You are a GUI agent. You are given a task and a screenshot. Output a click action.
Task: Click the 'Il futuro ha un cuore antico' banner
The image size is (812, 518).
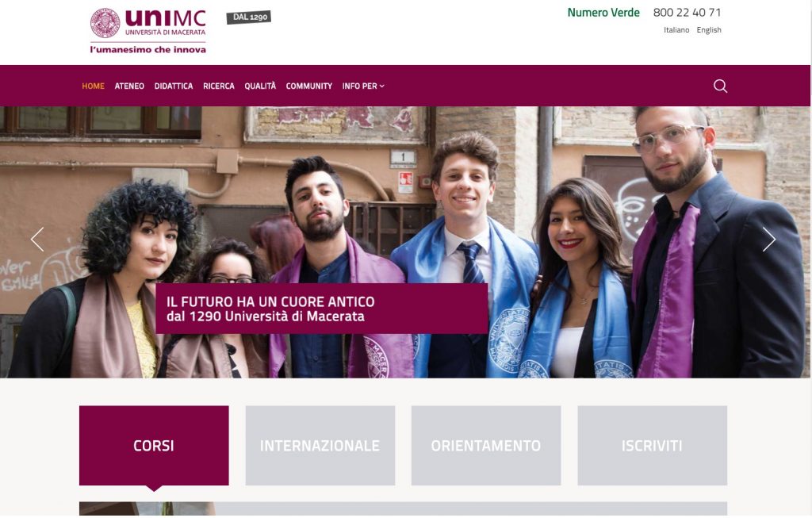(322, 309)
